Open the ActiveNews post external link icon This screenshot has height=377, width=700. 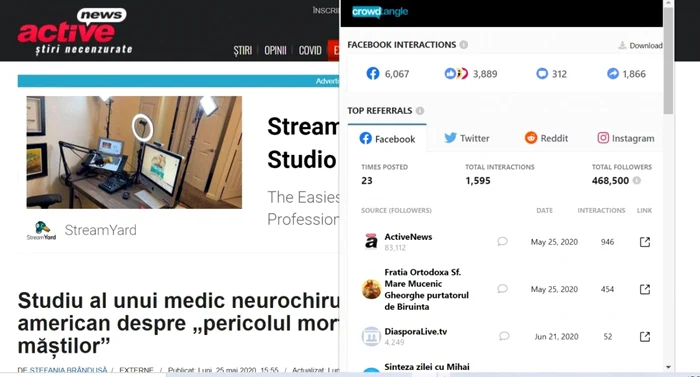click(x=645, y=242)
